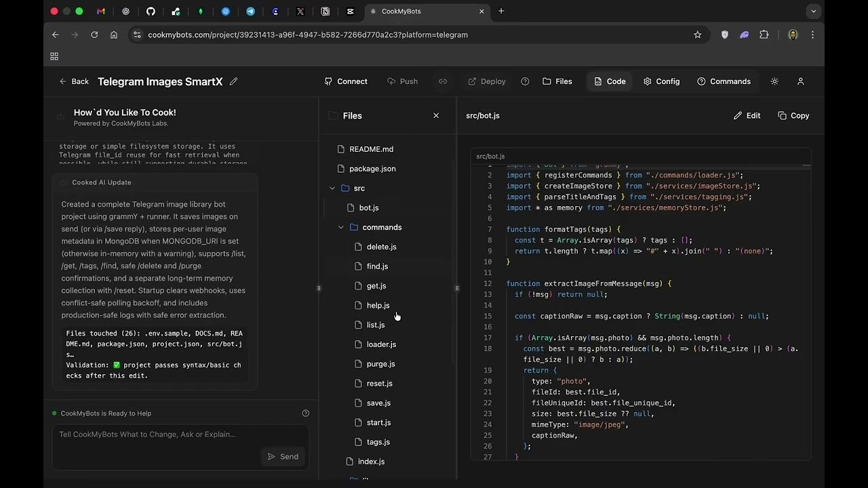Open the tab search dropdown arrow
This screenshot has height=488, width=868.
[813, 12]
